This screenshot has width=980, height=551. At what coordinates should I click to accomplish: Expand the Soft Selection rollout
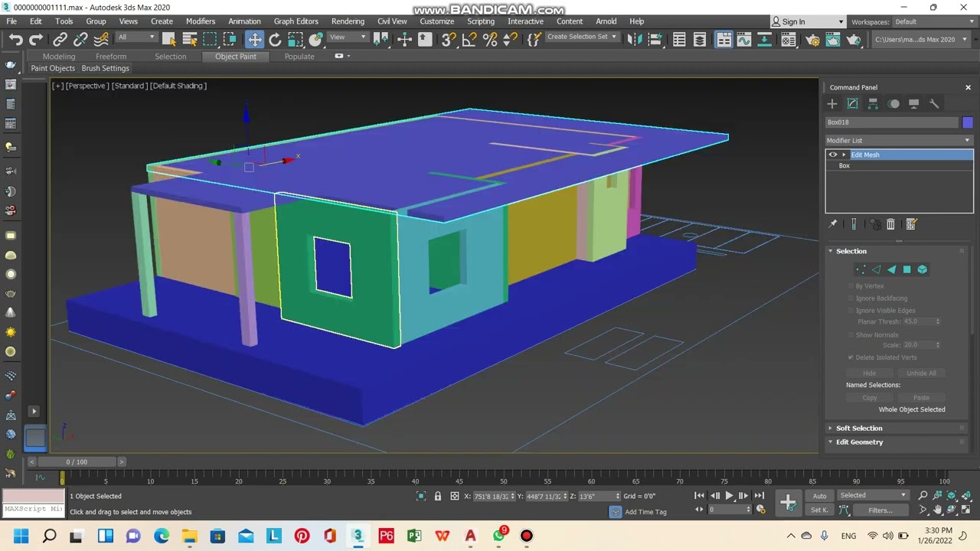click(x=859, y=429)
